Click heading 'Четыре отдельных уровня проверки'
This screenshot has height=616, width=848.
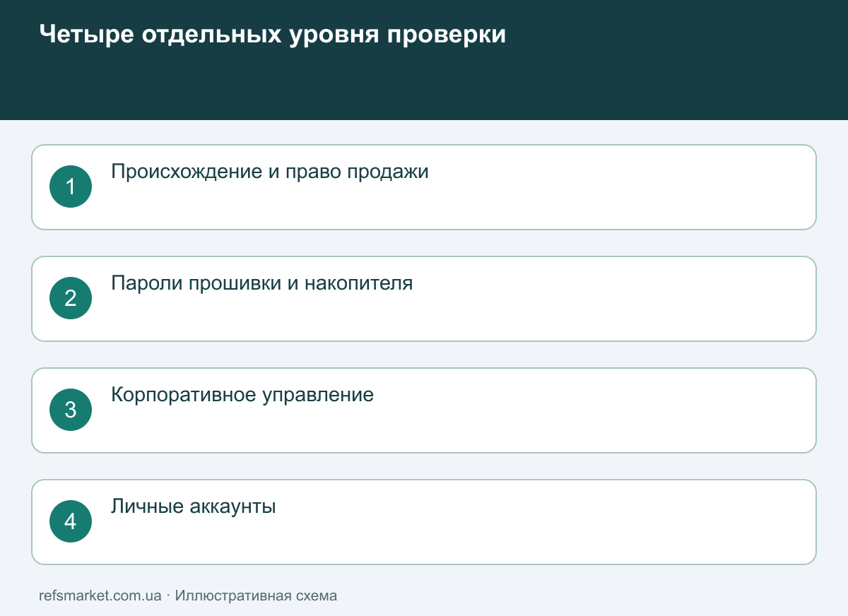(x=273, y=35)
